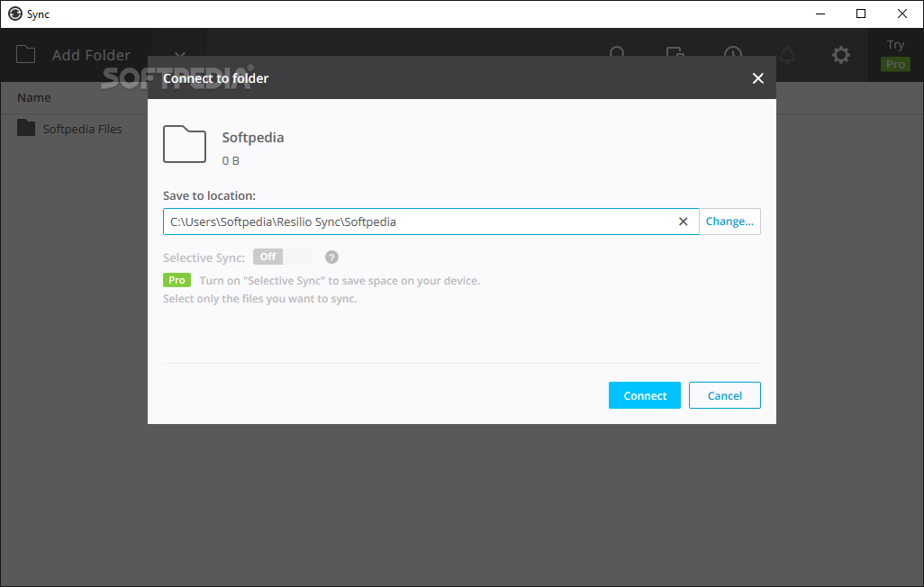The image size is (924, 587).
Task: Click the 0 B size text
Action: click(231, 160)
